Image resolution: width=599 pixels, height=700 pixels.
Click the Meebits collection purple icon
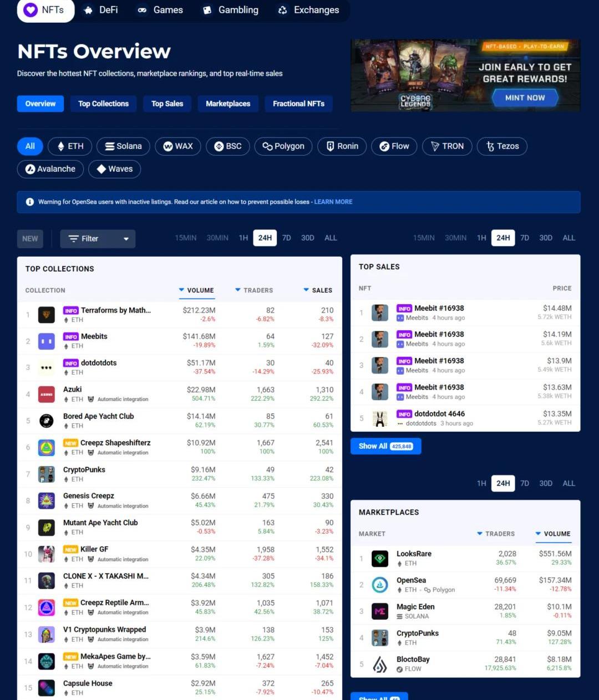point(47,341)
